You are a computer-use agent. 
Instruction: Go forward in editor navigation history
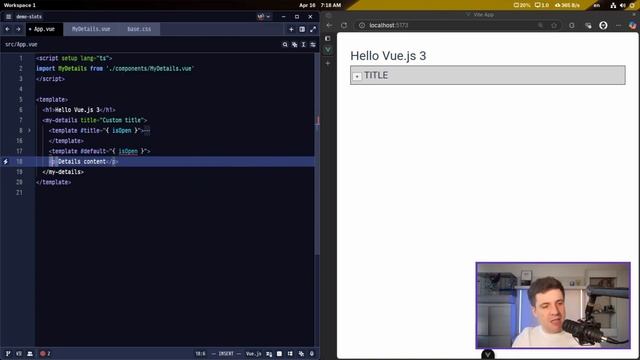pos(18,29)
